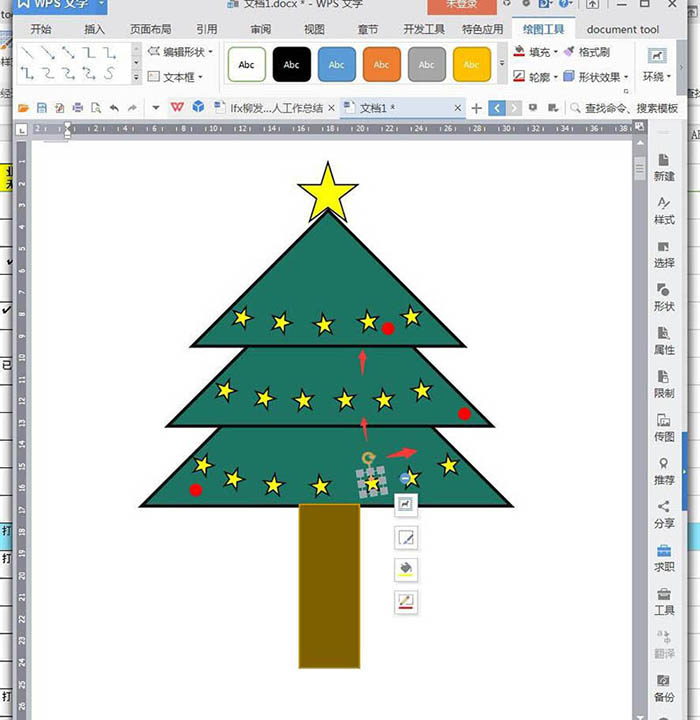
Task: Open the 绘图工具 tab
Action: pos(543,29)
